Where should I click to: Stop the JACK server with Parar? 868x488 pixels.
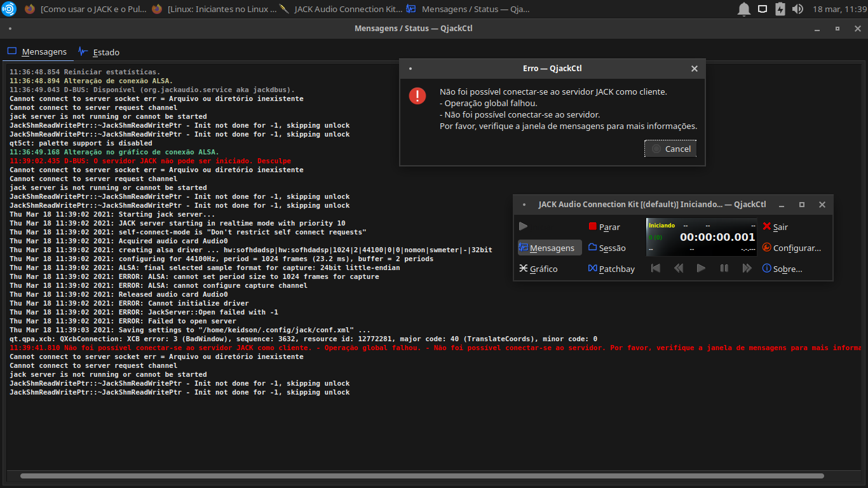click(x=604, y=227)
